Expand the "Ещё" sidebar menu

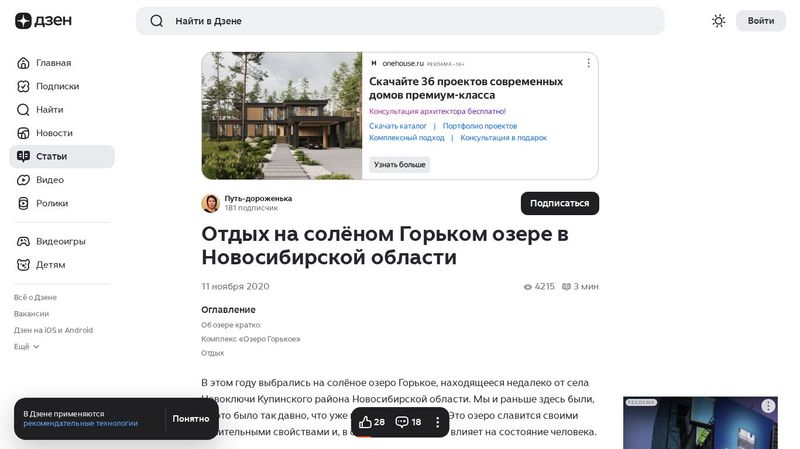pyautogui.click(x=27, y=346)
